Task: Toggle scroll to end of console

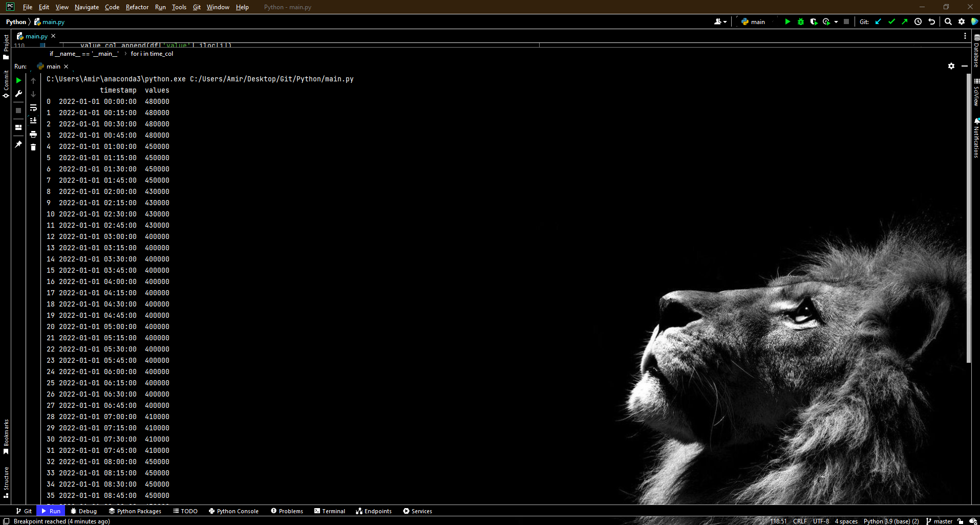Action: [x=33, y=121]
